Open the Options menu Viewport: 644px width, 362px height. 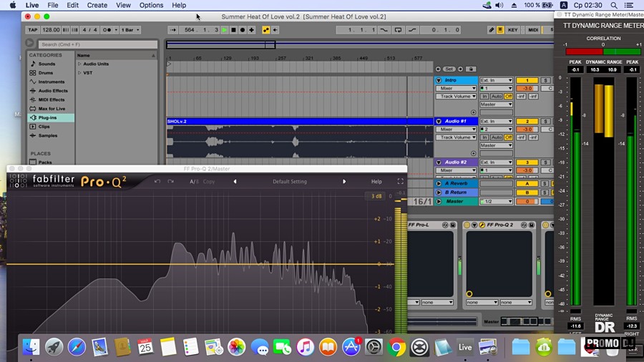pos(151,5)
